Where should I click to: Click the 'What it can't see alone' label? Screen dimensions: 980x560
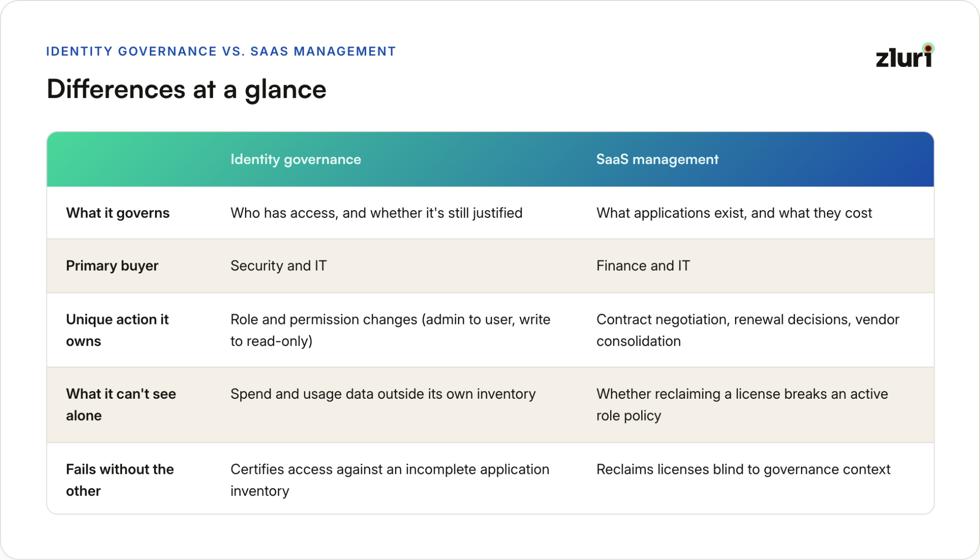(x=121, y=404)
